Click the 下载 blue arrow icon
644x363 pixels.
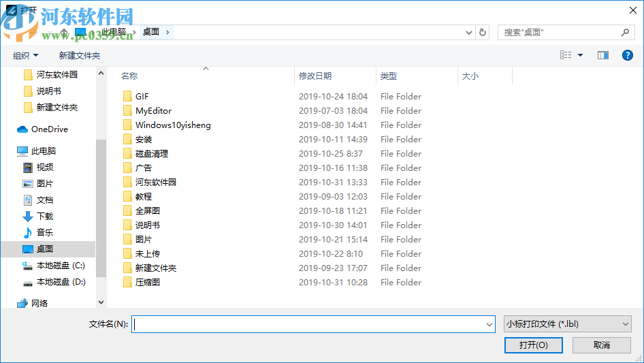click(27, 217)
